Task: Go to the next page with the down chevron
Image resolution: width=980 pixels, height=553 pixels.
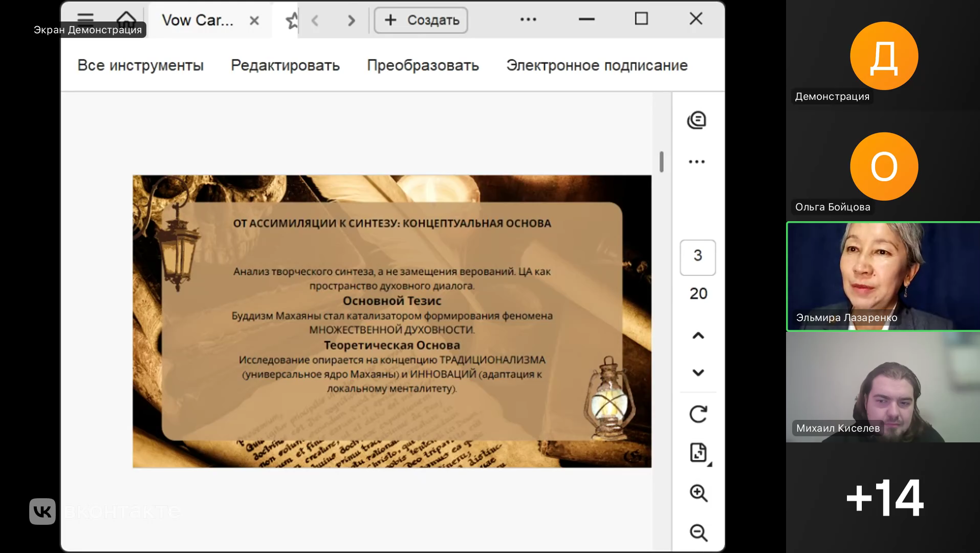Action: pos(698,373)
